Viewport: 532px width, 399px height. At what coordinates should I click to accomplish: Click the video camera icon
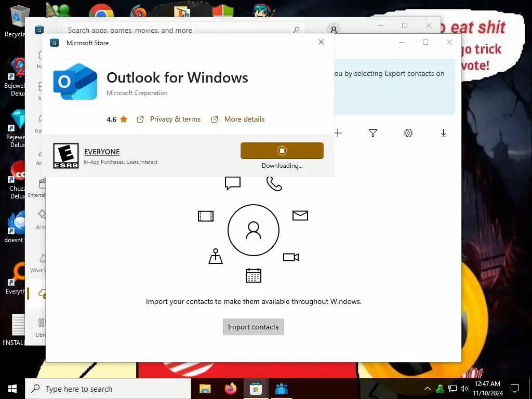(291, 257)
